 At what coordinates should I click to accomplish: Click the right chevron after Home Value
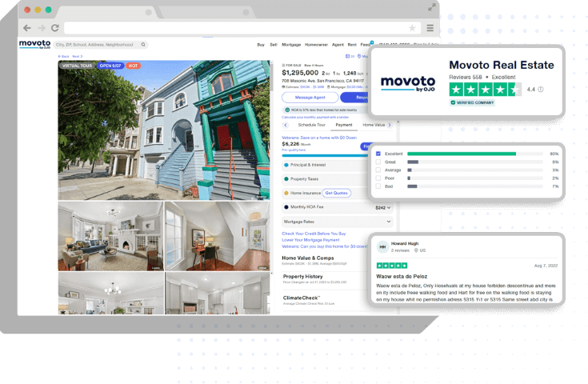pyautogui.click(x=390, y=125)
